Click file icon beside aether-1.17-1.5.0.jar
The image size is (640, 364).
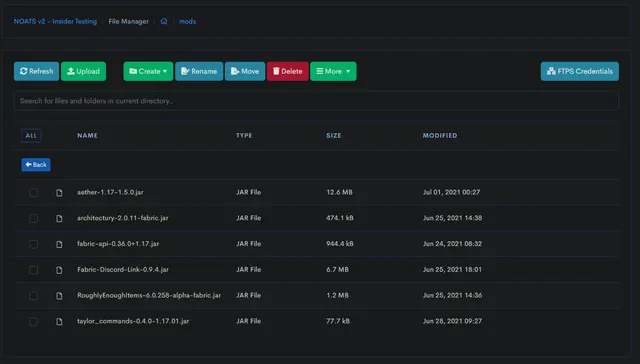(59, 193)
